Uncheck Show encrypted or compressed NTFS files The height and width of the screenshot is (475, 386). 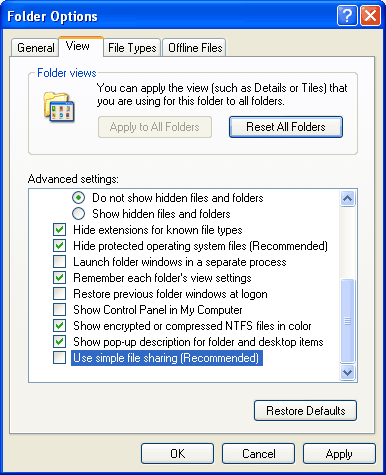(59, 326)
